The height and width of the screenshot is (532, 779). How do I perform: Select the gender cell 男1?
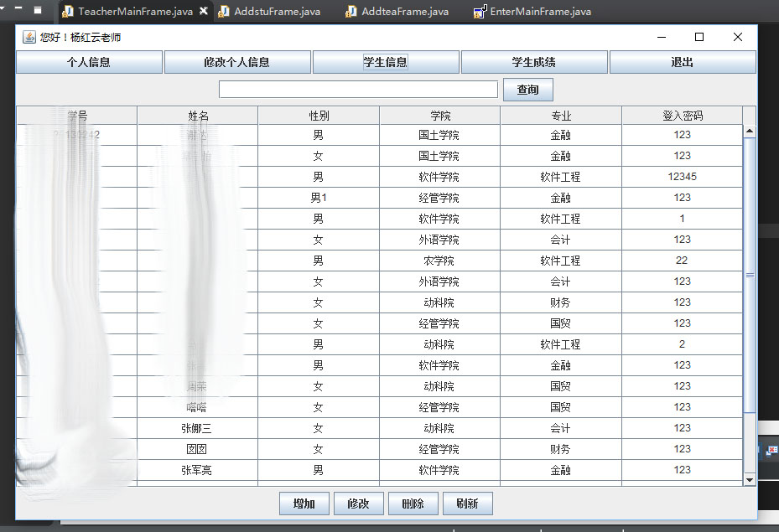(319, 198)
